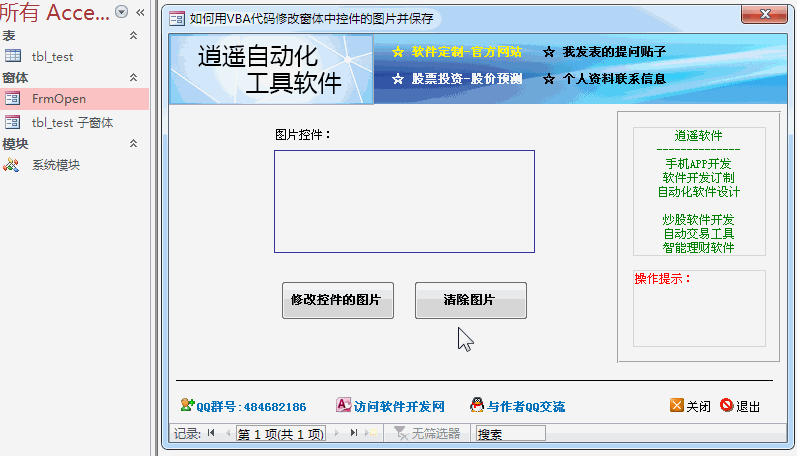Click the 退出 button

coord(748,407)
